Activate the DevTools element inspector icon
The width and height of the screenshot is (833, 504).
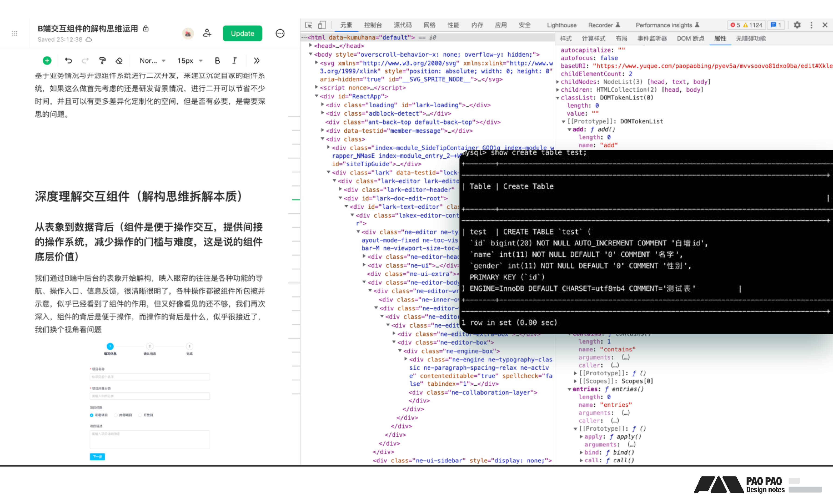(309, 25)
